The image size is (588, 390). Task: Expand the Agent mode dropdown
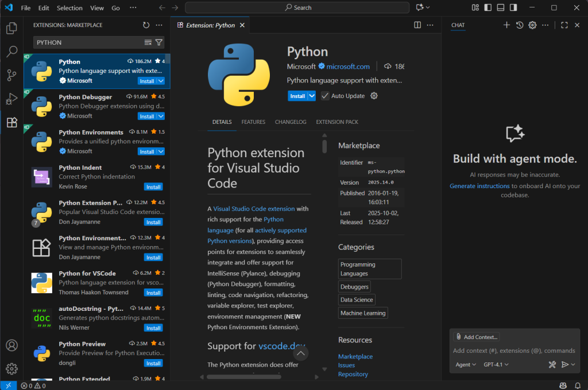point(466,364)
